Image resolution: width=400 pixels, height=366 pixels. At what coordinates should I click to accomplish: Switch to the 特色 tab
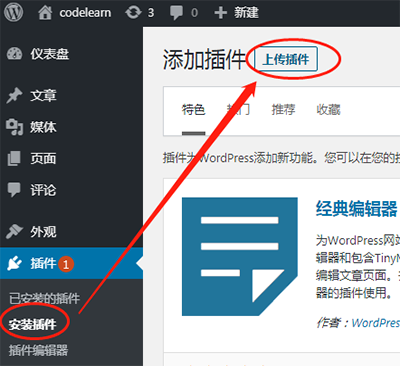193,109
